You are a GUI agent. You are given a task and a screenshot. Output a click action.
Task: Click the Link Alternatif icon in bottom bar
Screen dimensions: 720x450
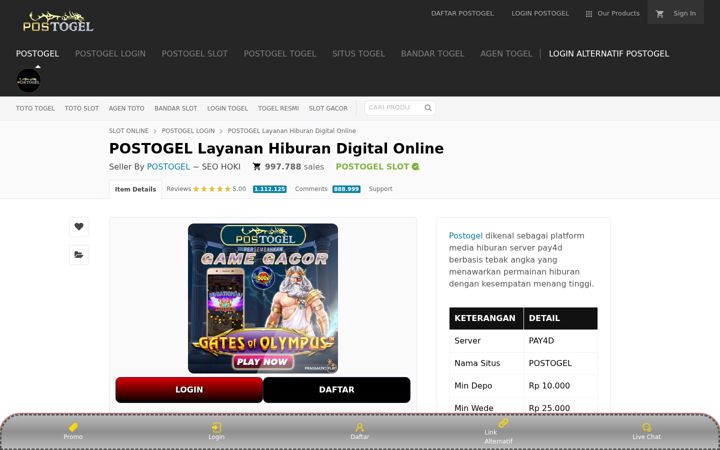click(x=503, y=423)
